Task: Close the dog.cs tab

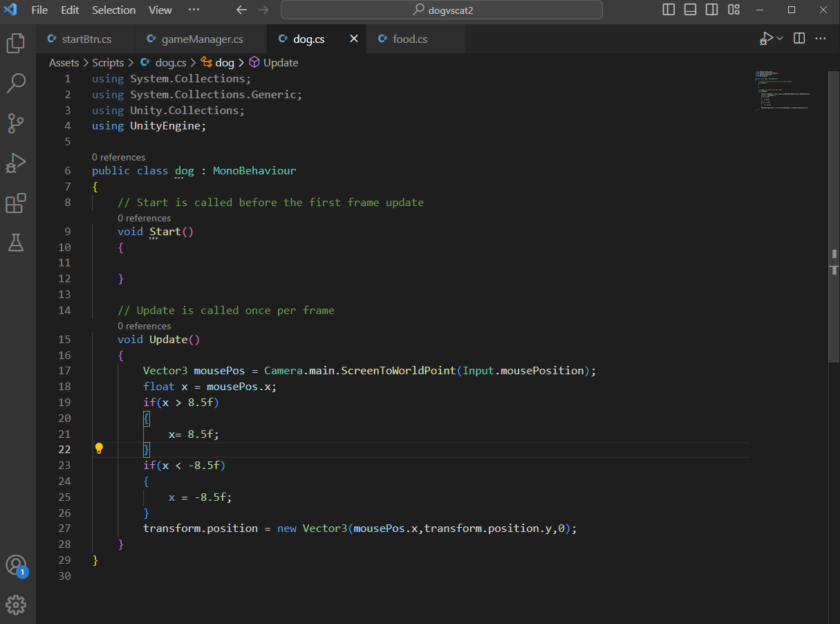Action: 354,39
